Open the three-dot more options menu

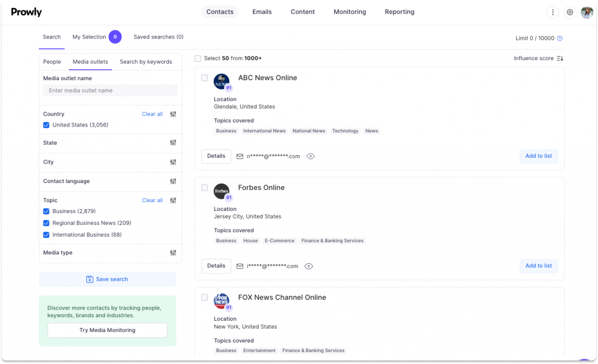pos(553,12)
